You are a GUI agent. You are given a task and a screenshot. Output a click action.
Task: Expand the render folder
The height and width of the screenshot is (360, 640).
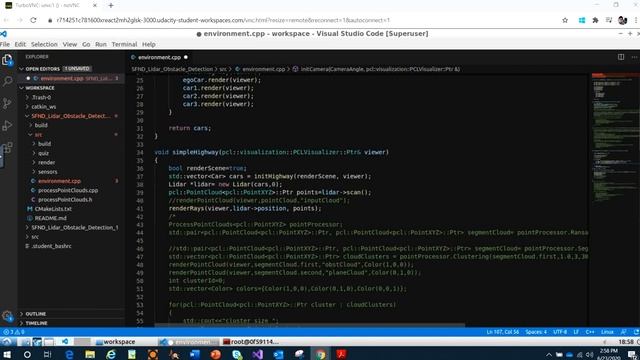coord(46,162)
